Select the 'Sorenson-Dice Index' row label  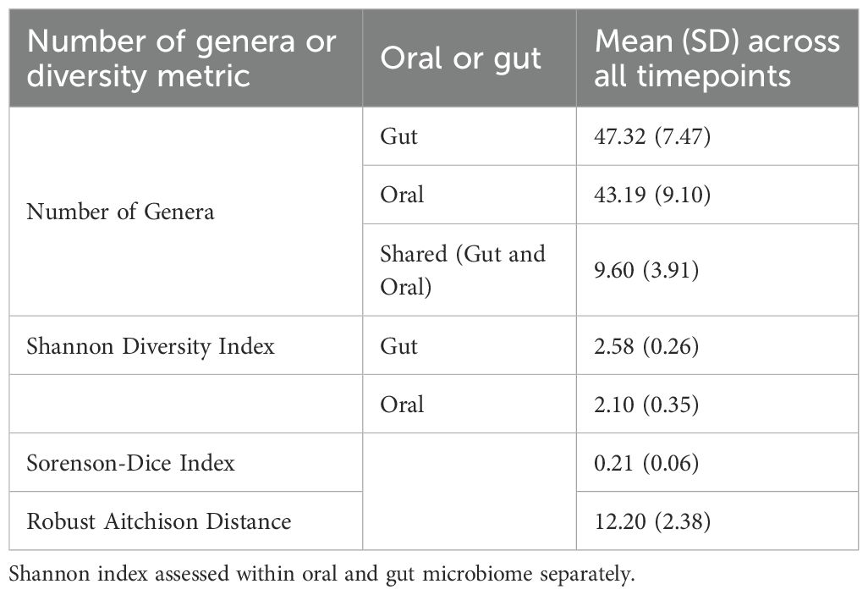(x=130, y=463)
